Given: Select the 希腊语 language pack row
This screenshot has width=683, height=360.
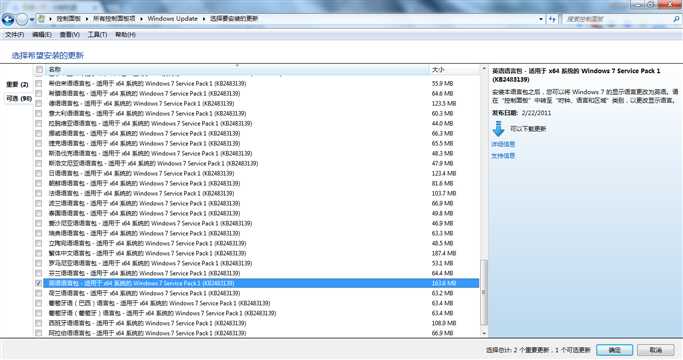Looking at the screenshot, I should point(256,93).
